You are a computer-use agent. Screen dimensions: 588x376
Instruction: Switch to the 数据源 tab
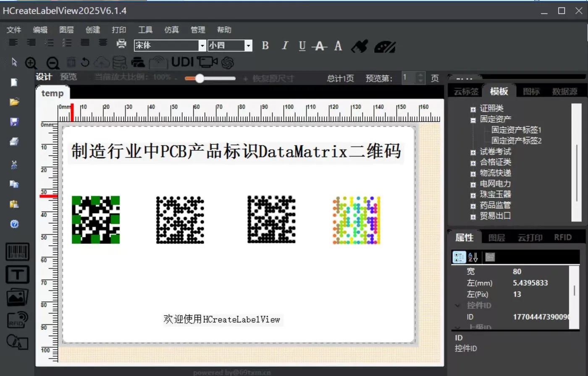[x=564, y=91]
